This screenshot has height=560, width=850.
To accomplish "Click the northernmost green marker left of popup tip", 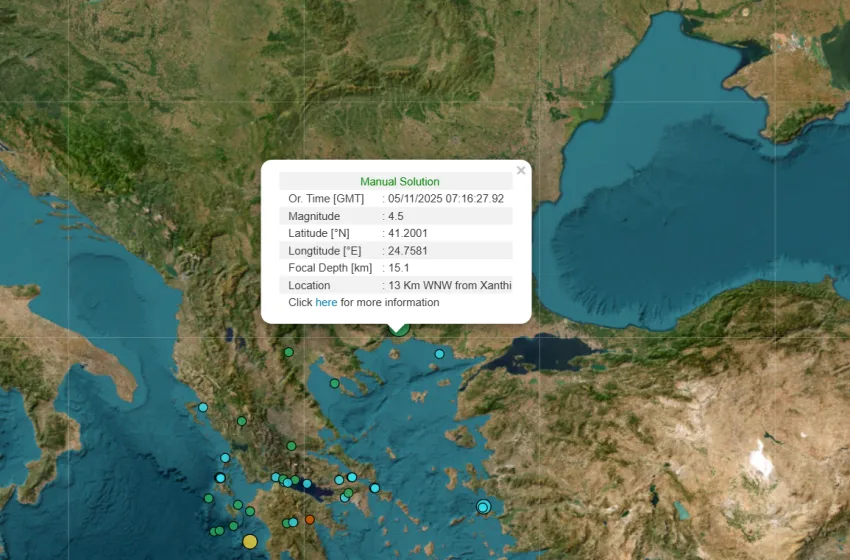I will tap(288, 352).
